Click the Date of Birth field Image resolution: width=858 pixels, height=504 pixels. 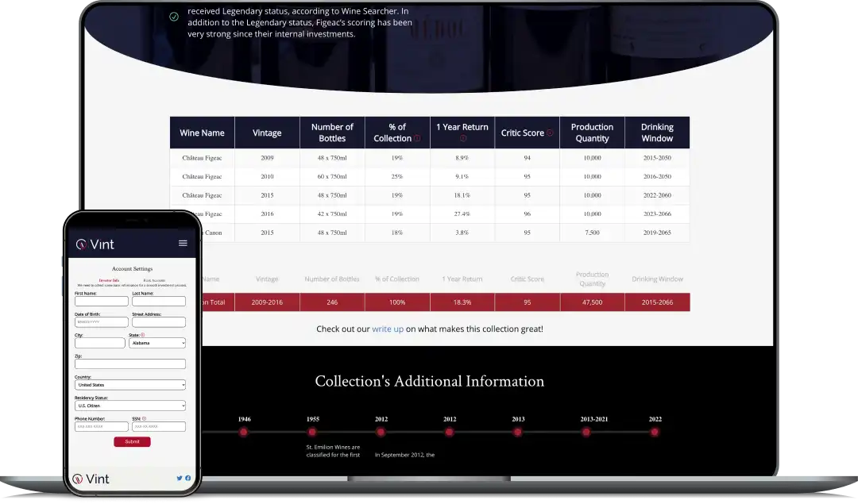101,322
